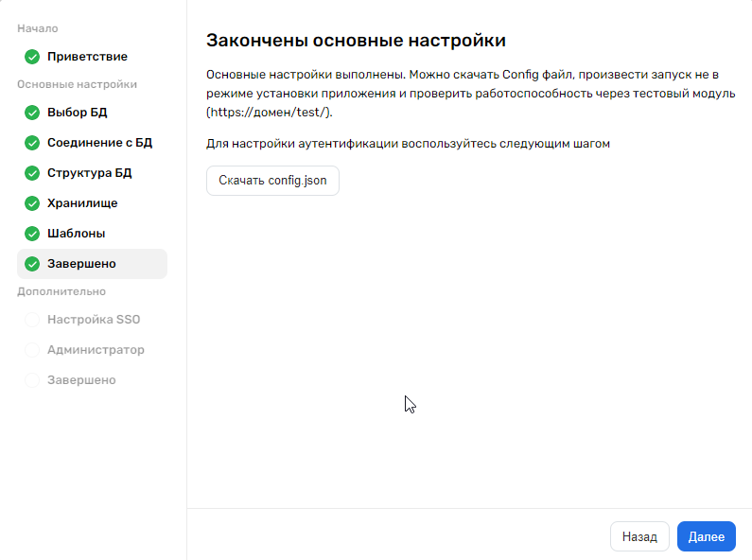
Task: Click the green check icon in the highlighted Завершено step
Action: (32, 264)
